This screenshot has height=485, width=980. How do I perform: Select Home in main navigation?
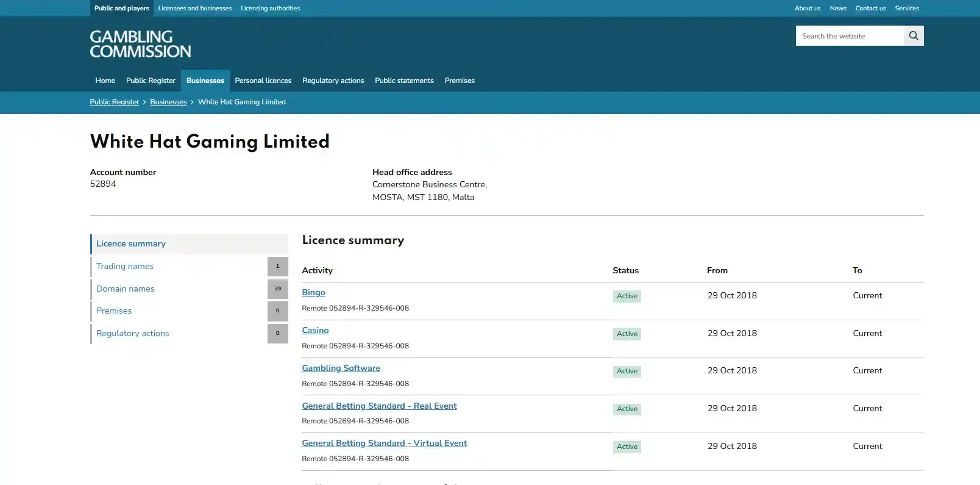pos(105,81)
